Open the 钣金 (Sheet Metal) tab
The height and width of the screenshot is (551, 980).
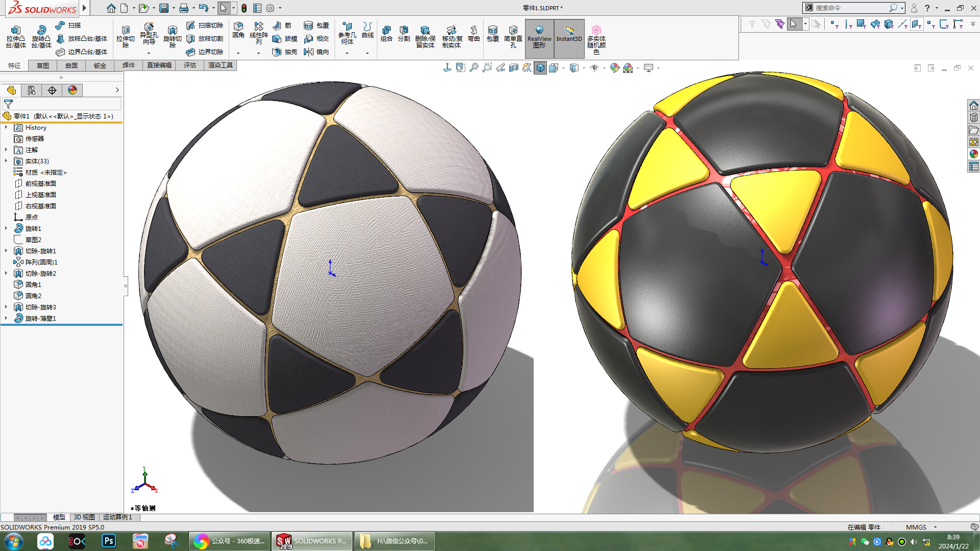(100, 65)
